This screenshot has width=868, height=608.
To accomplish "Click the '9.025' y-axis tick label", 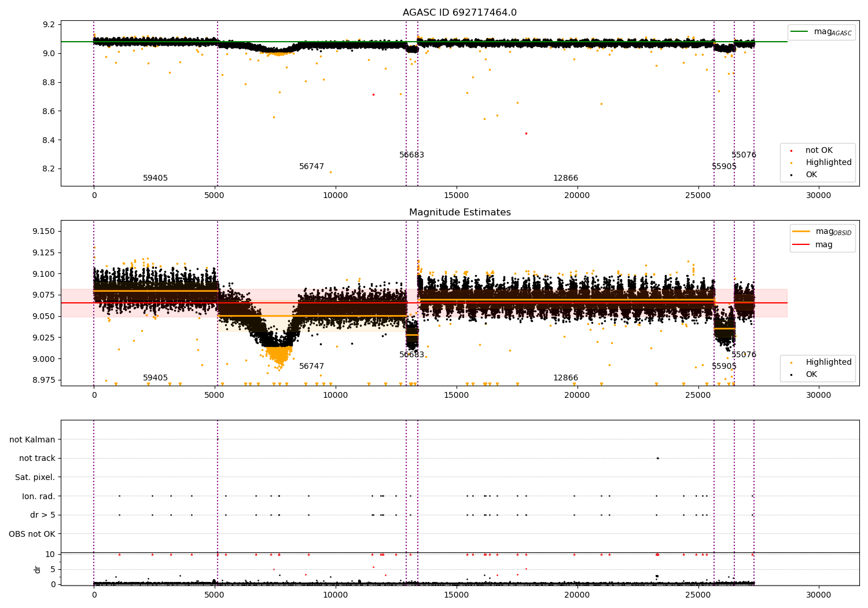I will (x=45, y=338).
